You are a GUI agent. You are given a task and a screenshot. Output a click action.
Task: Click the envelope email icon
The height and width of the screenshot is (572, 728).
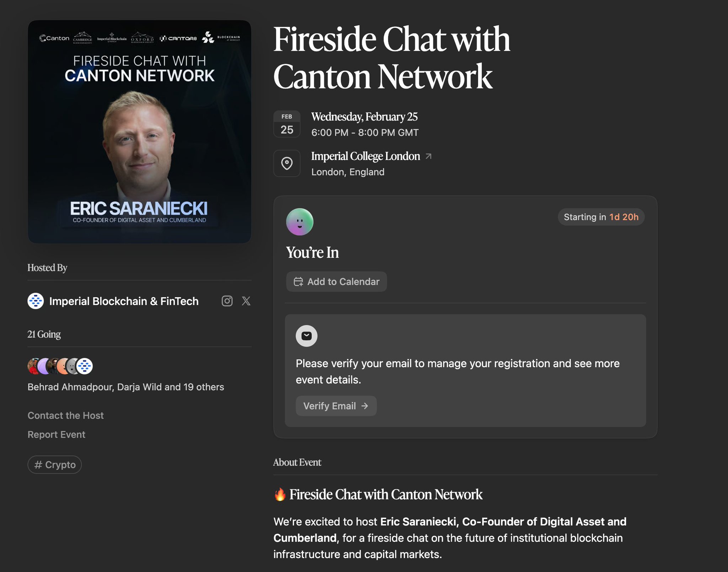tap(306, 336)
